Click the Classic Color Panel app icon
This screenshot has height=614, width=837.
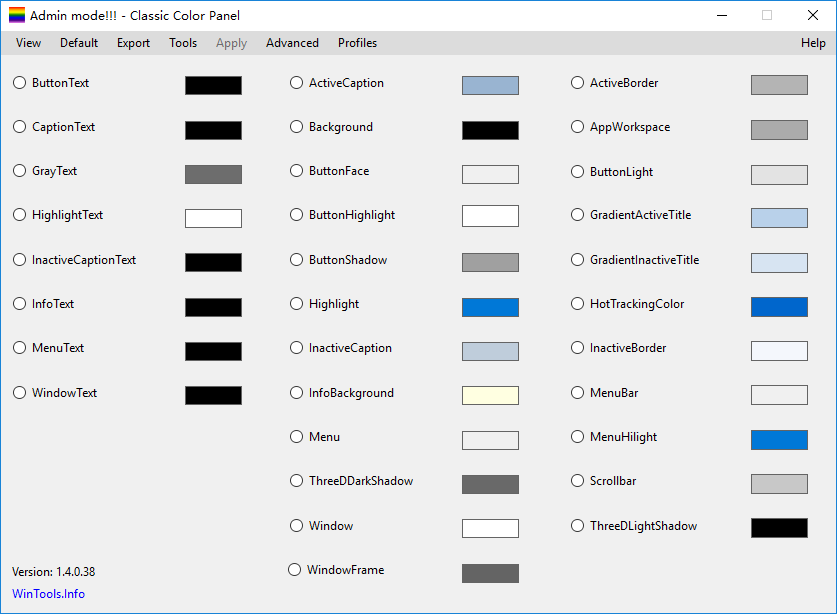pyautogui.click(x=16, y=15)
